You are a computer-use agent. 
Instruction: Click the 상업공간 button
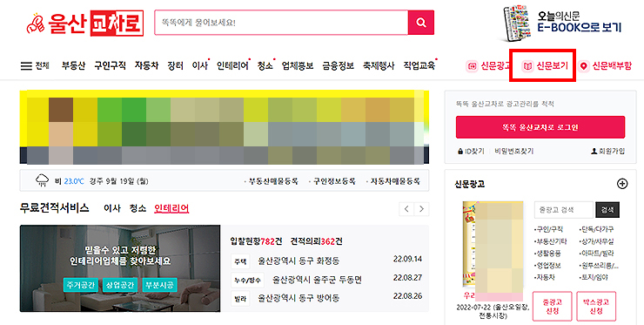120,285
